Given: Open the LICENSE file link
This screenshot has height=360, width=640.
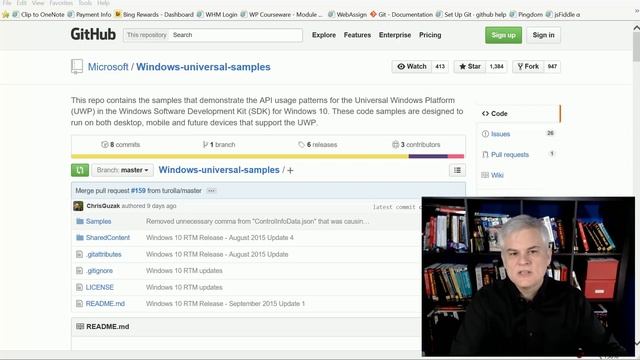Looking at the screenshot, I should (x=100, y=287).
